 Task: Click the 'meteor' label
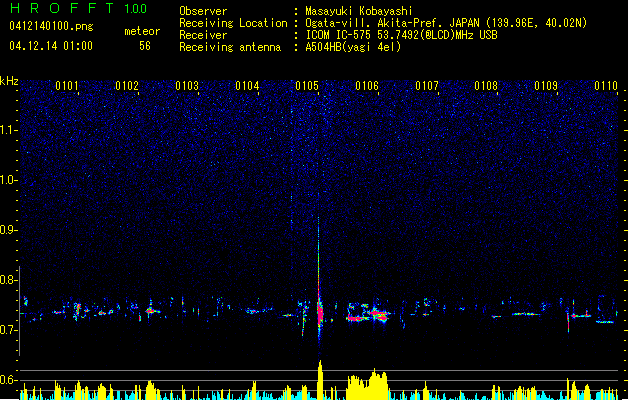[142, 31]
